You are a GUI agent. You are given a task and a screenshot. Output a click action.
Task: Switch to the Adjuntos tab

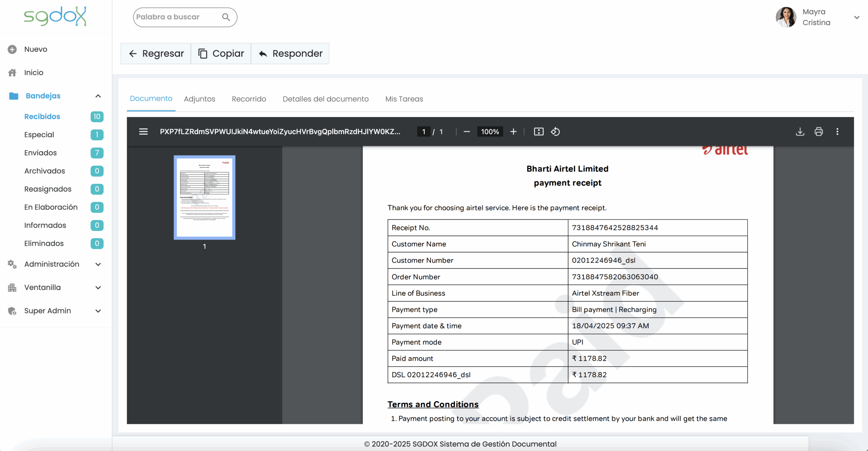(200, 99)
